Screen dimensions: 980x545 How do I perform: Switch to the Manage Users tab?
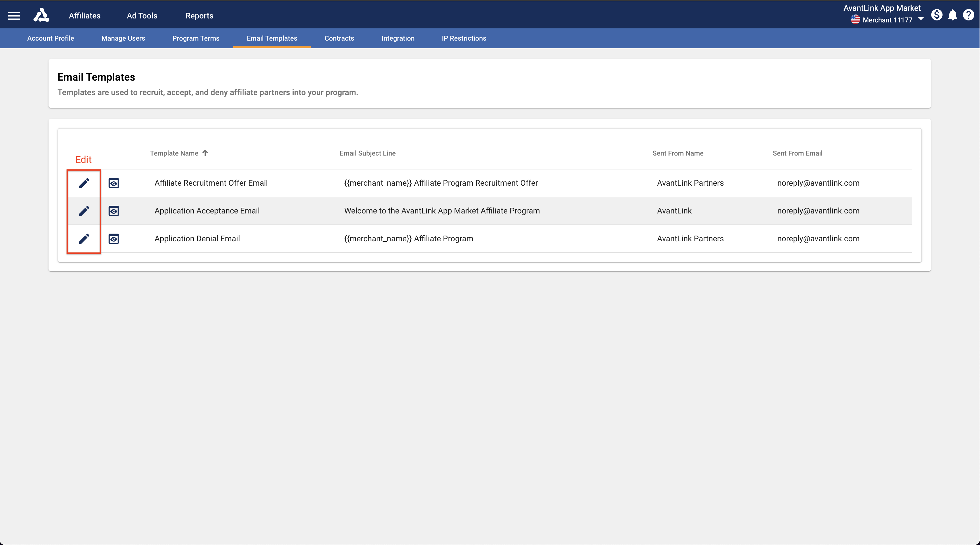tap(123, 38)
